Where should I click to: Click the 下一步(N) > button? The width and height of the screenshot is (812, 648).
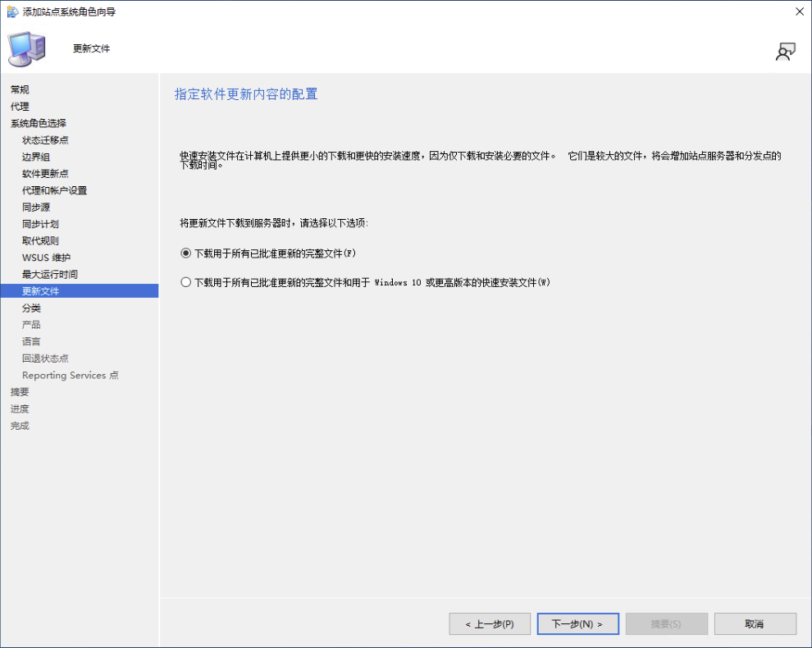578,623
